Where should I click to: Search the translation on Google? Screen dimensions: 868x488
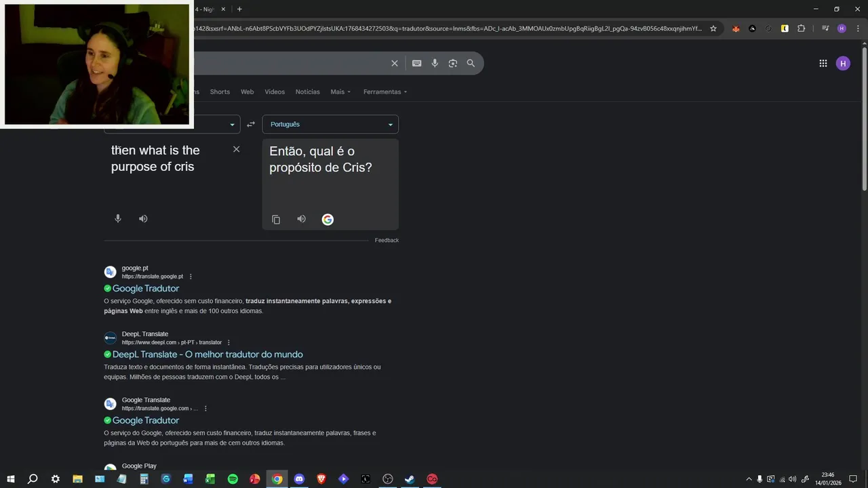pos(328,219)
